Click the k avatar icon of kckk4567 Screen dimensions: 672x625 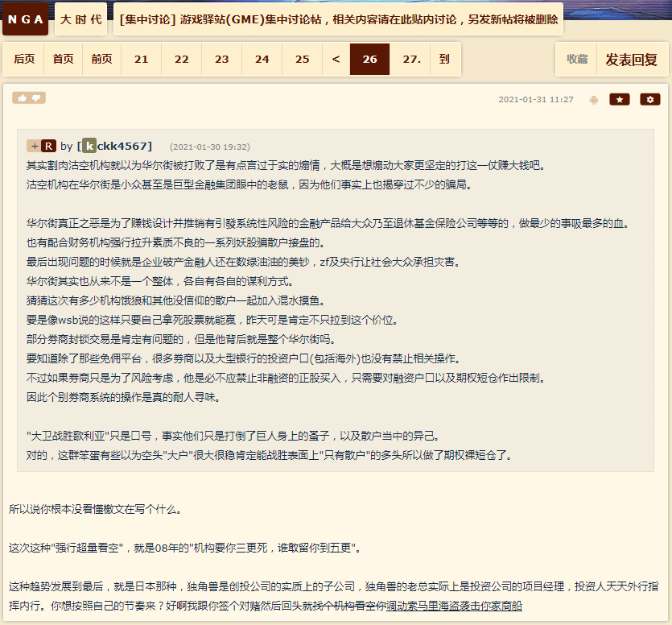coord(89,146)
